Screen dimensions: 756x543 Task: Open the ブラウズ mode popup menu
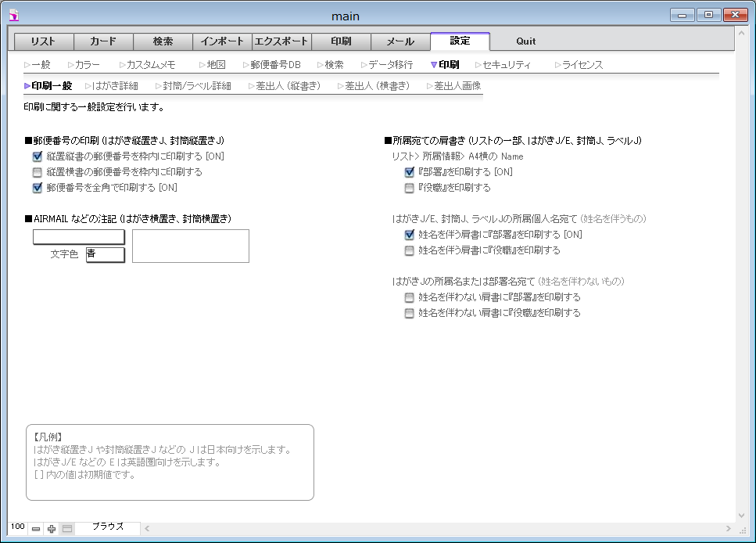pyautogui.click(x=108, y=527)
